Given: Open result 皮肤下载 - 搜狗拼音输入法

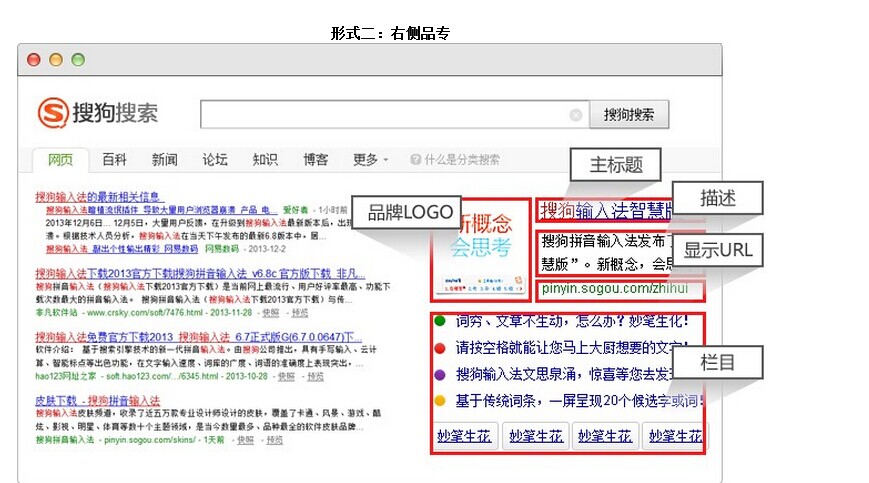Looking at the screenshot, I should point(98,400).
